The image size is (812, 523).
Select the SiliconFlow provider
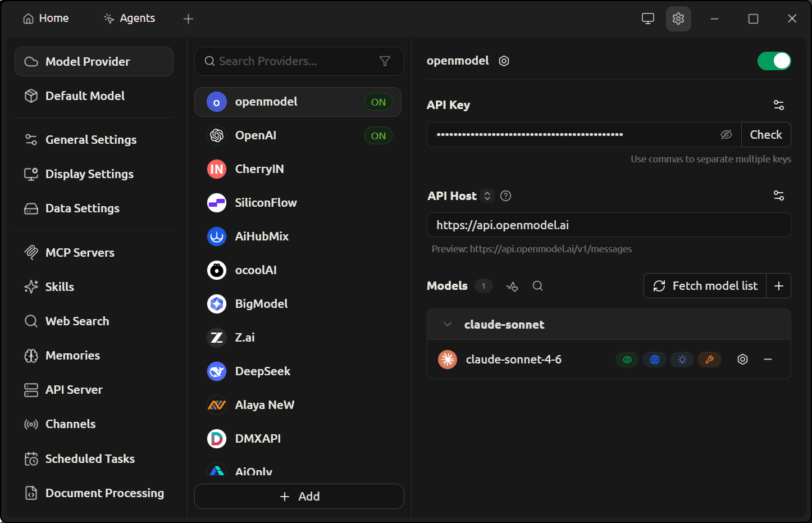click(298, 203)
